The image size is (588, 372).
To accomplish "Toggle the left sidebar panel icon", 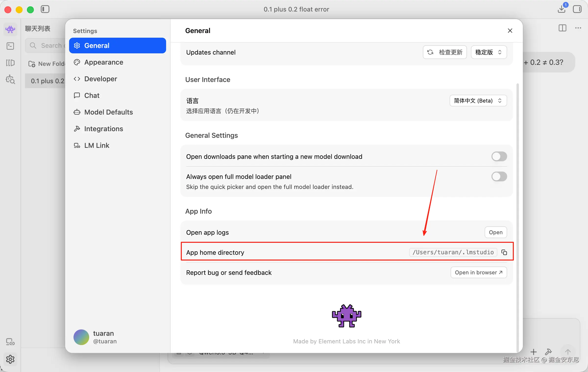I will [45, 9].
